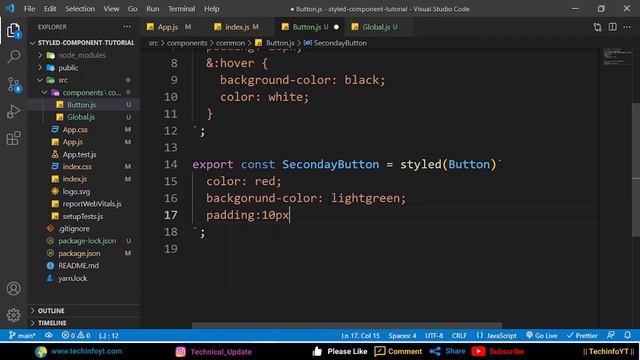Screen dimensions: 640x360
Task: Expand the TIMELINE section
Action: 84,323
